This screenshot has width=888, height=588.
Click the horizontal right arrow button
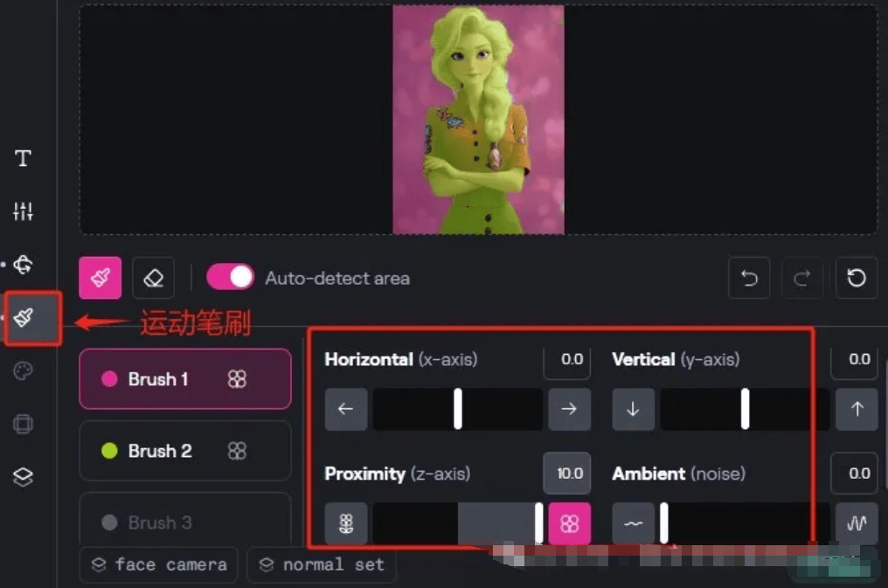click(x=569, y=409)
